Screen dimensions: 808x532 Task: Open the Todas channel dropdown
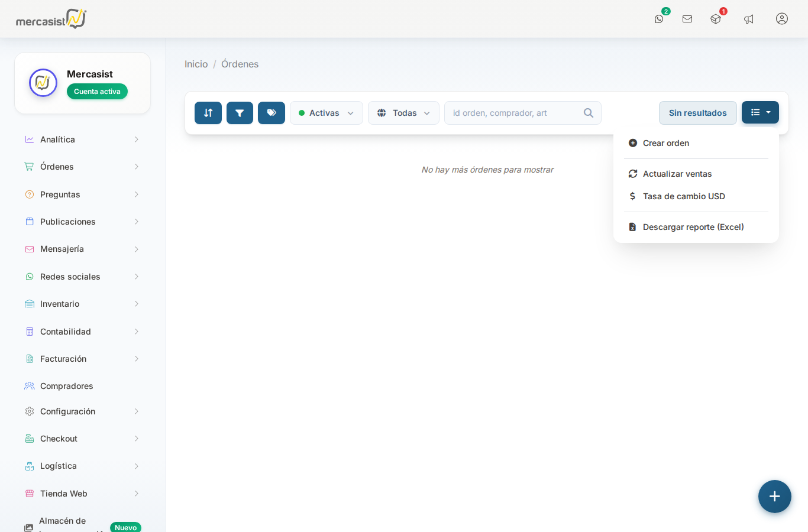403,113
